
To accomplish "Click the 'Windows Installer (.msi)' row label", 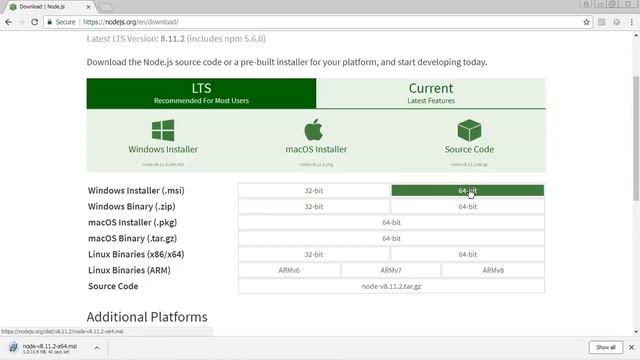I will [x=136, y=191].
